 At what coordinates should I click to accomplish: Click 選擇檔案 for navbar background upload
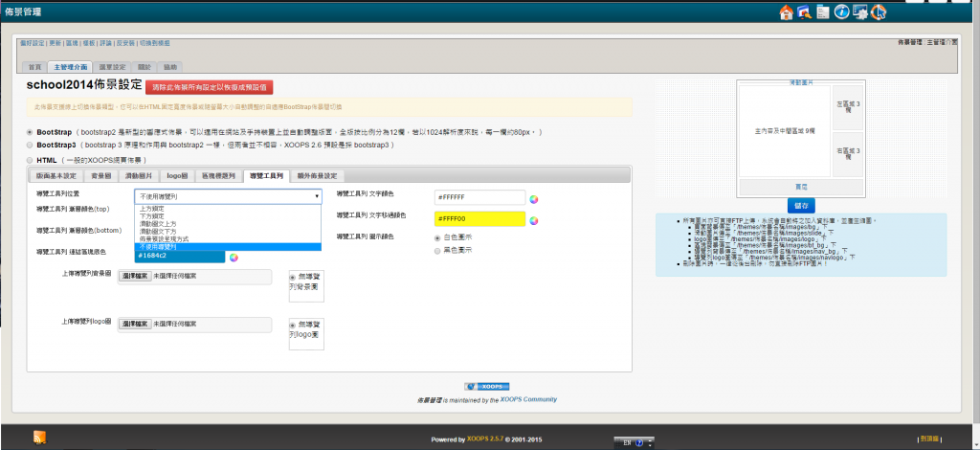[135, 273]
